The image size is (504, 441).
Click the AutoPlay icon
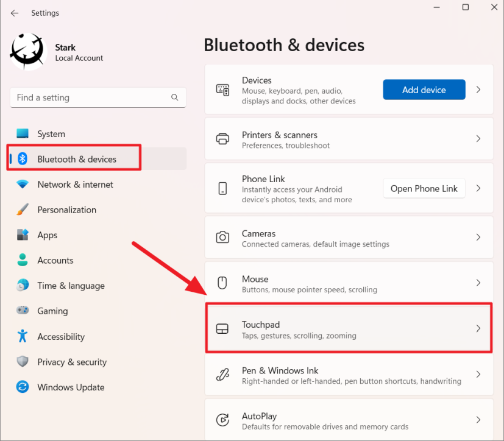pos(222,420)
